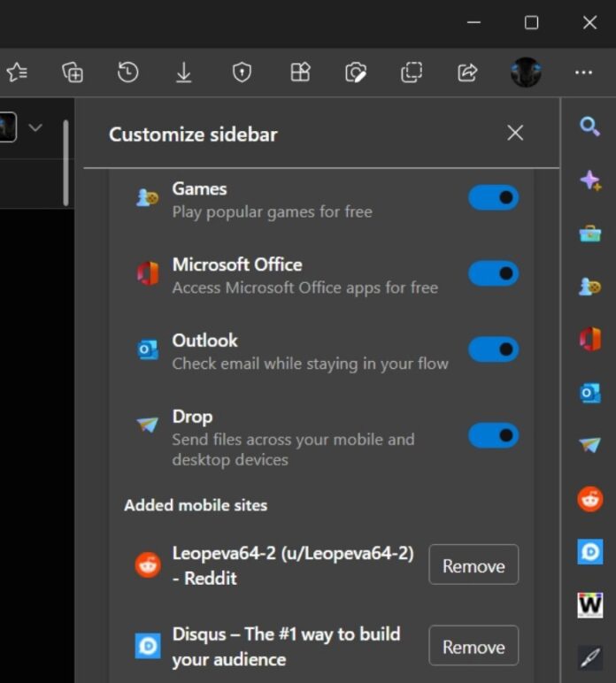Open the Downloads toolbar icon

(x=184, y=73)
